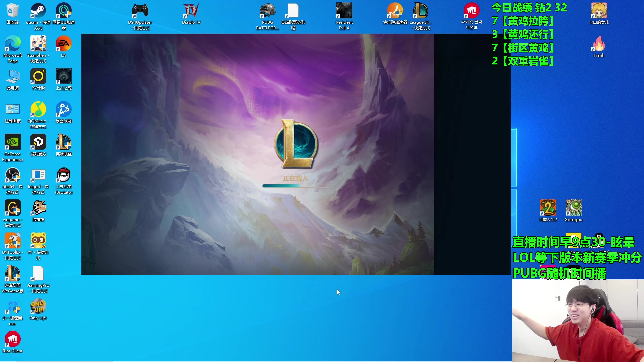Open GeForce Experience icon
Viewport: 644px width, 362px height.
click(x=13, y=147)
